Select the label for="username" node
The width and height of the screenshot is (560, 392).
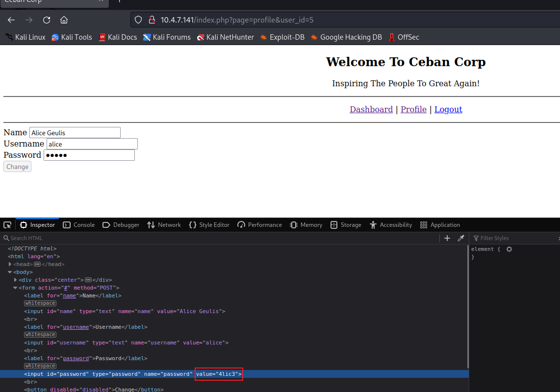86,327
